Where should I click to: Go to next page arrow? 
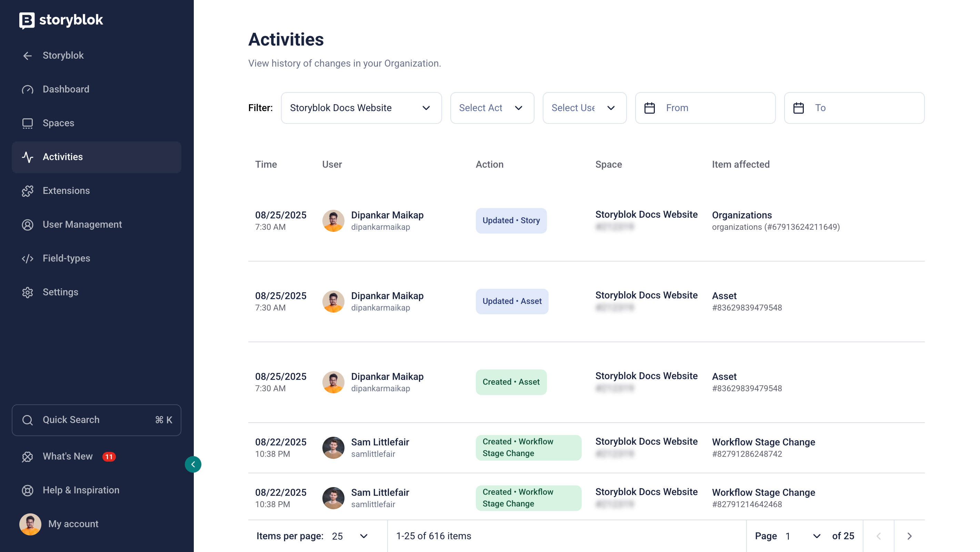[909, 536]
